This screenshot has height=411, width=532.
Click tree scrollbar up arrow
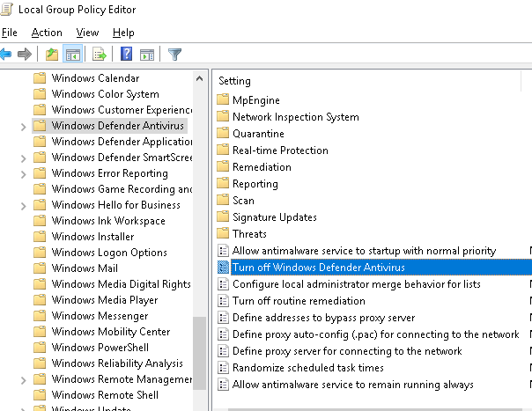coord(199,78)
